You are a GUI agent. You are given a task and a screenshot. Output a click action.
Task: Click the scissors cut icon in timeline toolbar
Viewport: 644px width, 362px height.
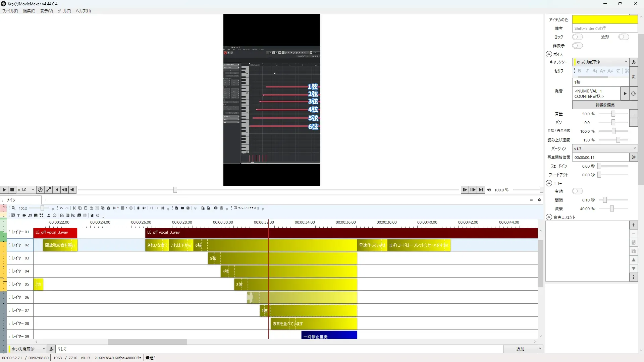[x=74, y=208]
